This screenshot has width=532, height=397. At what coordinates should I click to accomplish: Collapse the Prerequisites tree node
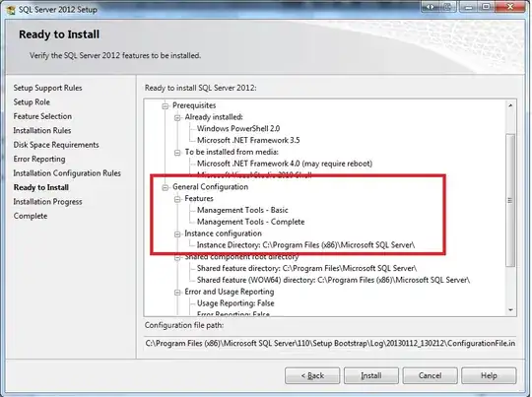tap(166, 105)
